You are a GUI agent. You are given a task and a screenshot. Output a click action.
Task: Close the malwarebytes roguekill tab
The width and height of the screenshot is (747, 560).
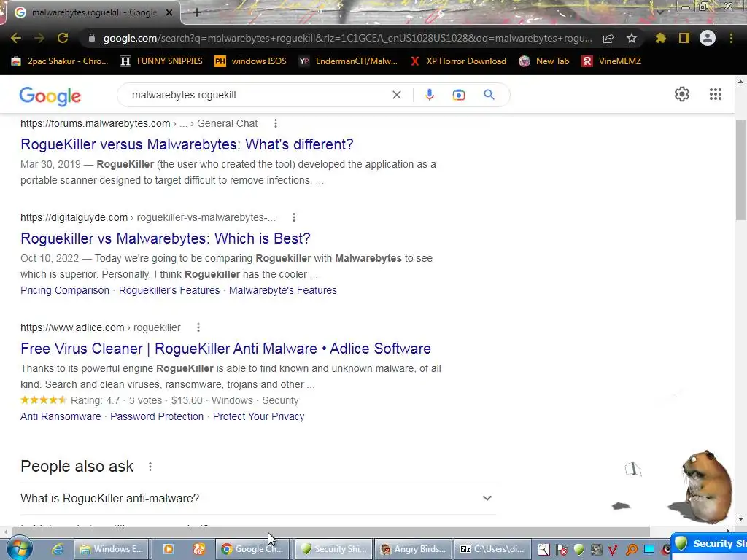(169, 12)
